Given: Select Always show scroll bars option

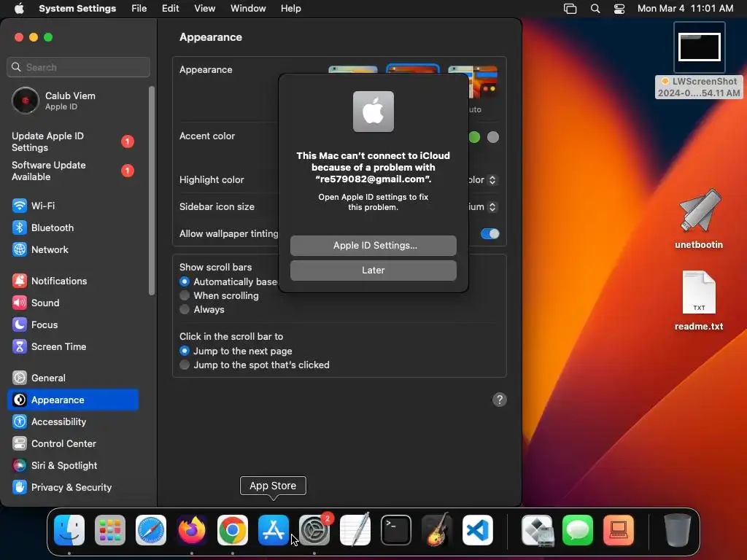Looking at the screenshot, I should coord(185,309).
